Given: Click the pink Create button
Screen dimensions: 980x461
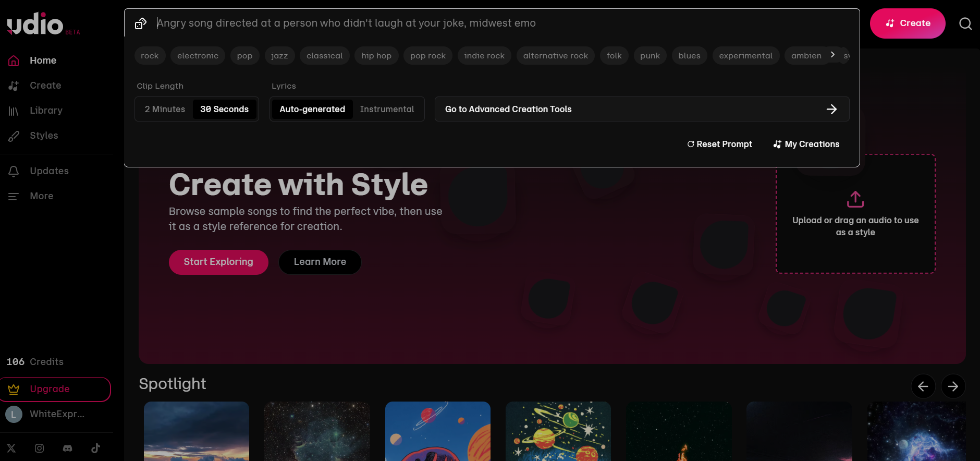Looking at the screenshot, I should pyautogui.click(x=908, y=23).
